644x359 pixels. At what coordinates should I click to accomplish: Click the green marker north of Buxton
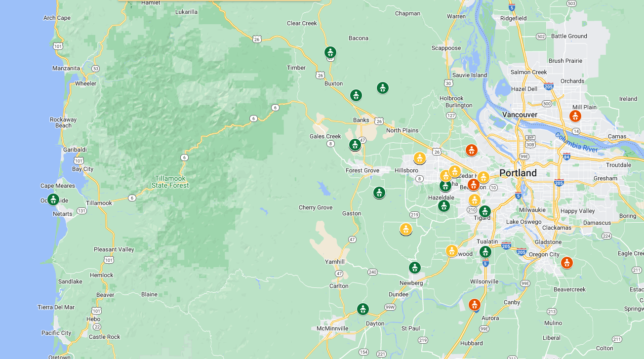tap(330, 52)
